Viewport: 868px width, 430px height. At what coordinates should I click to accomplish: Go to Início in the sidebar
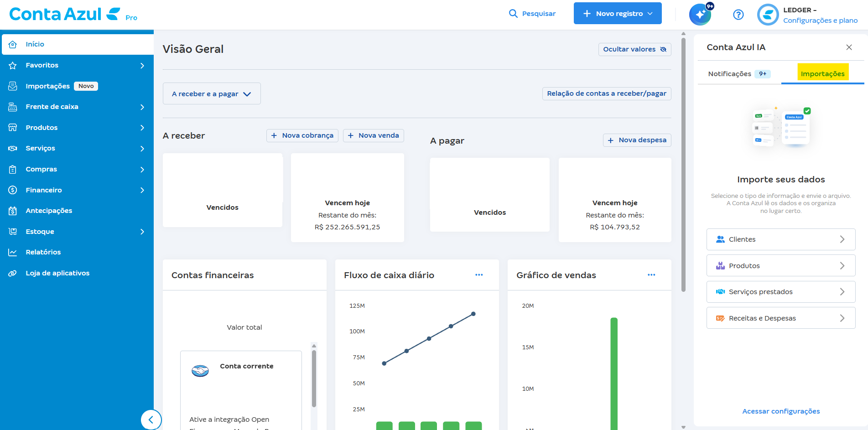[x=78, y=44]
